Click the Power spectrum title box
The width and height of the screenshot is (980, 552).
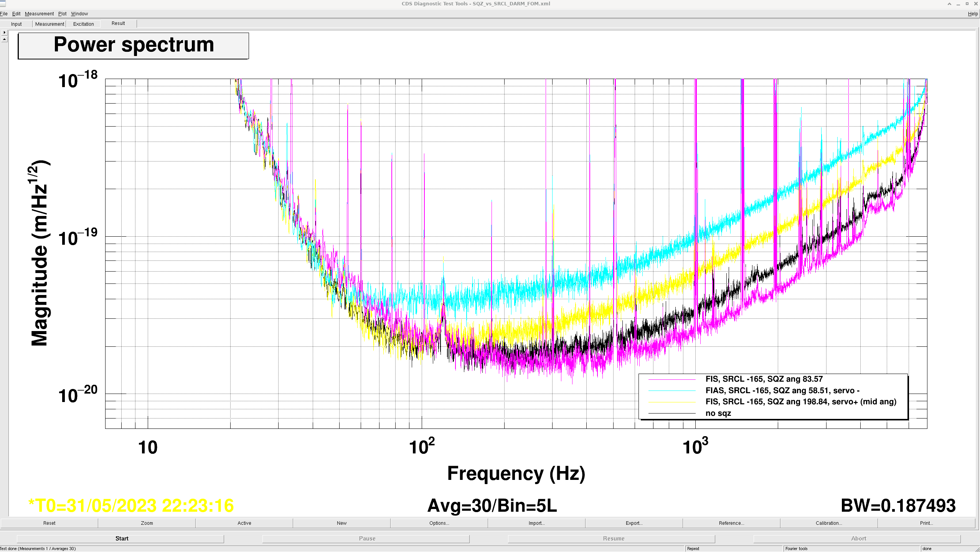(134, 45)
